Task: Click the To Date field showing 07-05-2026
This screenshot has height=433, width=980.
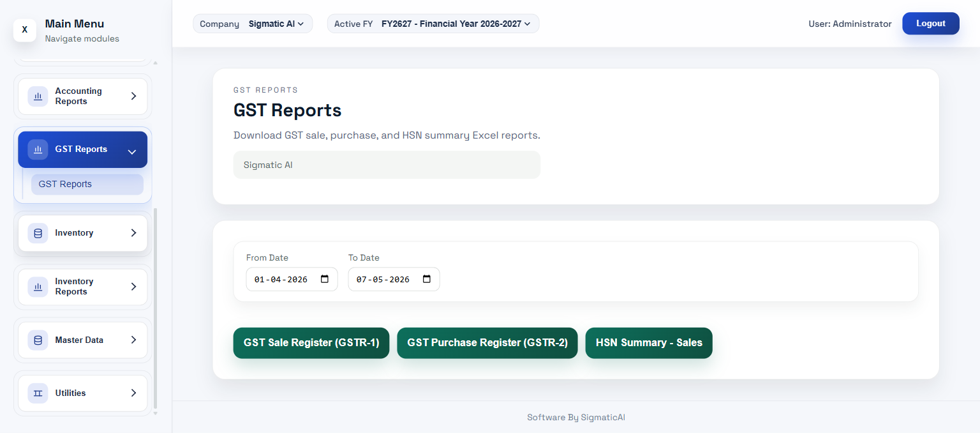Action: 394,279
